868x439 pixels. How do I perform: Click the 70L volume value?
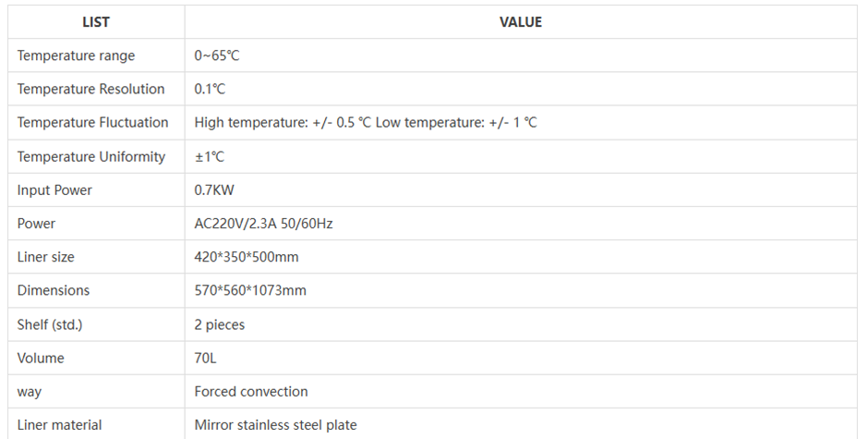click(x=205, y=358)
